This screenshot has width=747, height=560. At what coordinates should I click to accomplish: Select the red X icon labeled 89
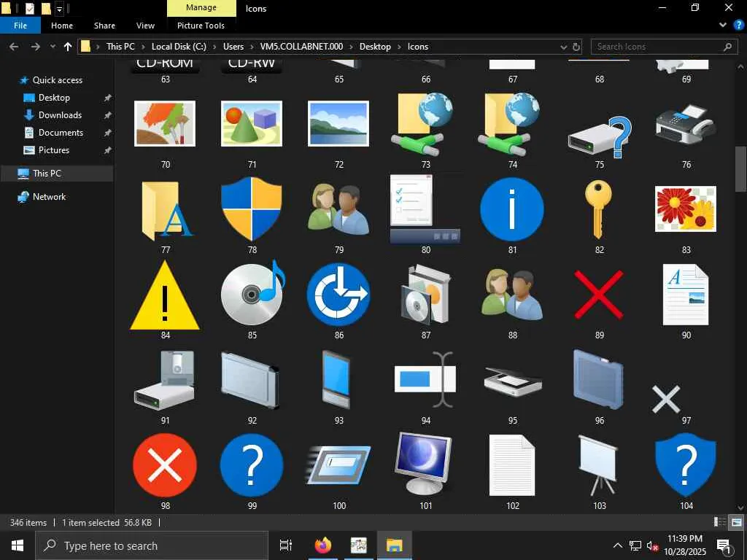pyautogui.click(x=599, y=295)
